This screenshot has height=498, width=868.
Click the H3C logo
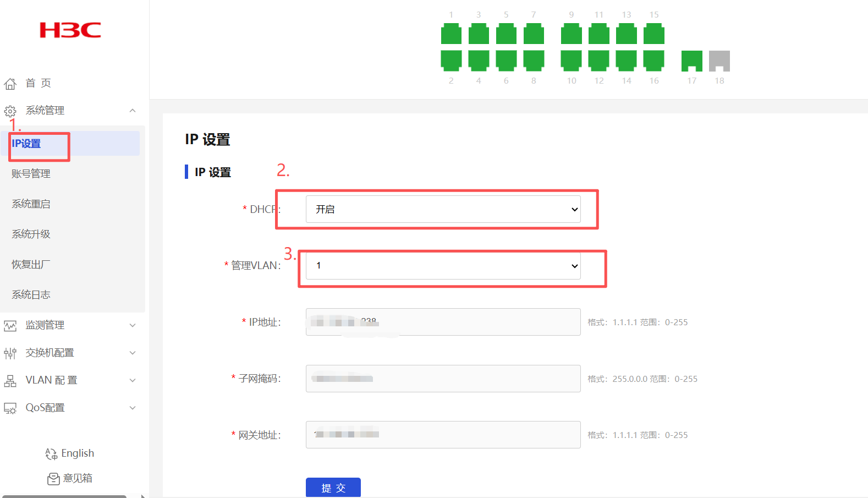(70, 30)
